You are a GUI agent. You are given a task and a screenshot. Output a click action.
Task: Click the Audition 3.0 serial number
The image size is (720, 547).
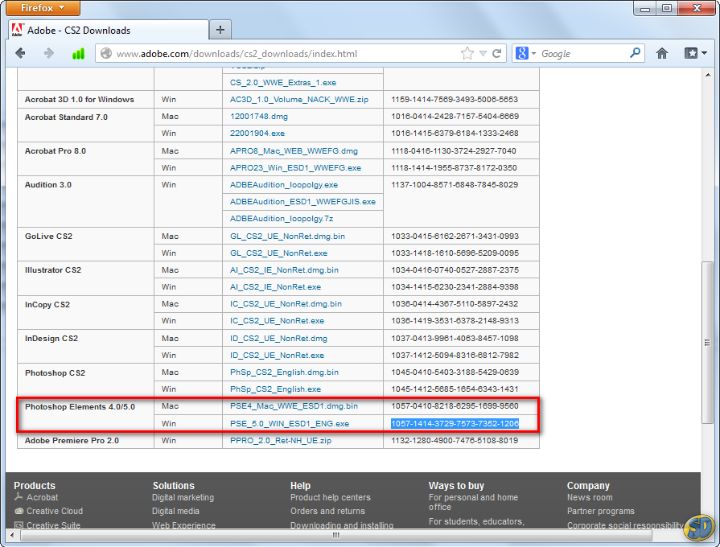[455, 185]
